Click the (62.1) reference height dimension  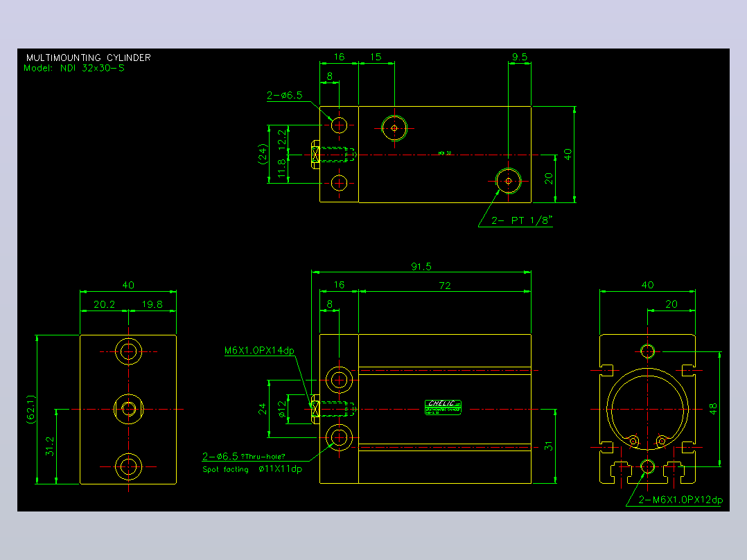pos(31,410)
